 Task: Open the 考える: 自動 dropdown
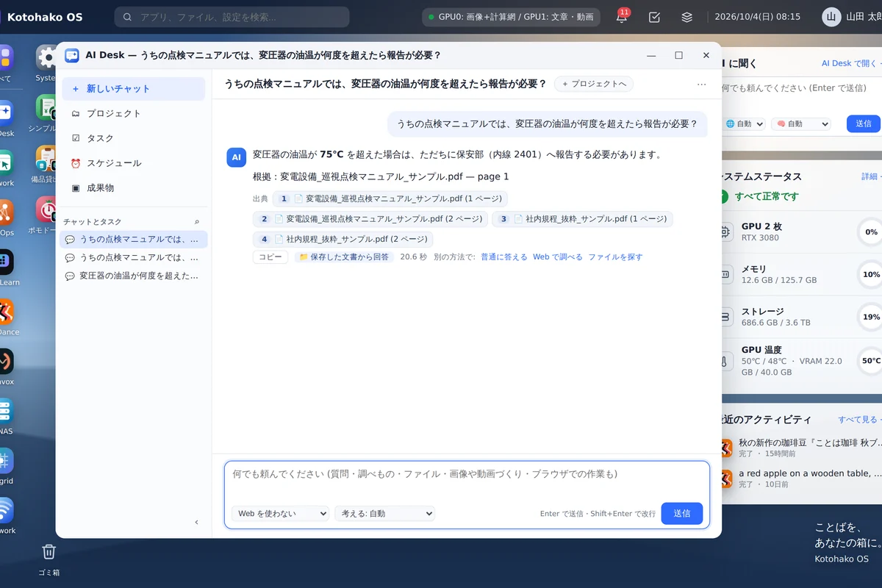click(384, 514)
